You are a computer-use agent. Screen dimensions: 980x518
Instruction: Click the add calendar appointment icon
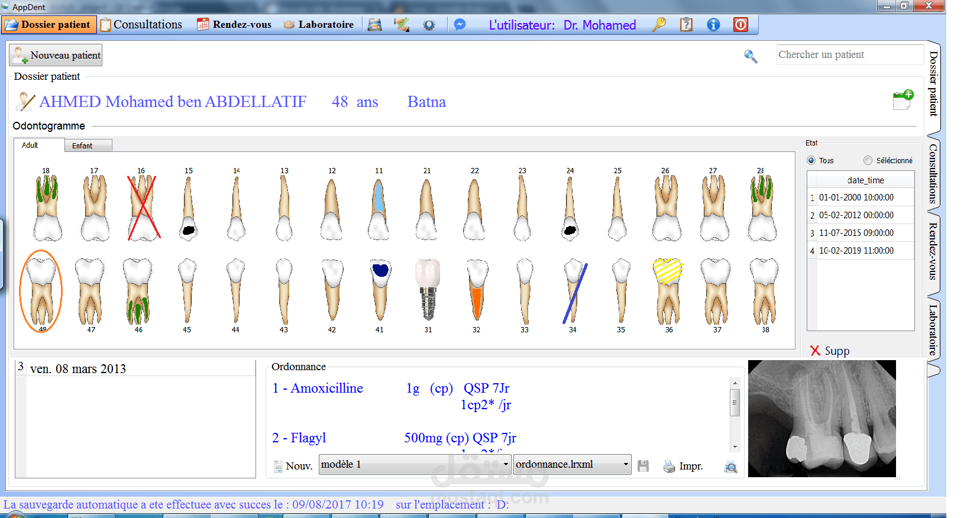pyautogui.click(x=903, y=100)
